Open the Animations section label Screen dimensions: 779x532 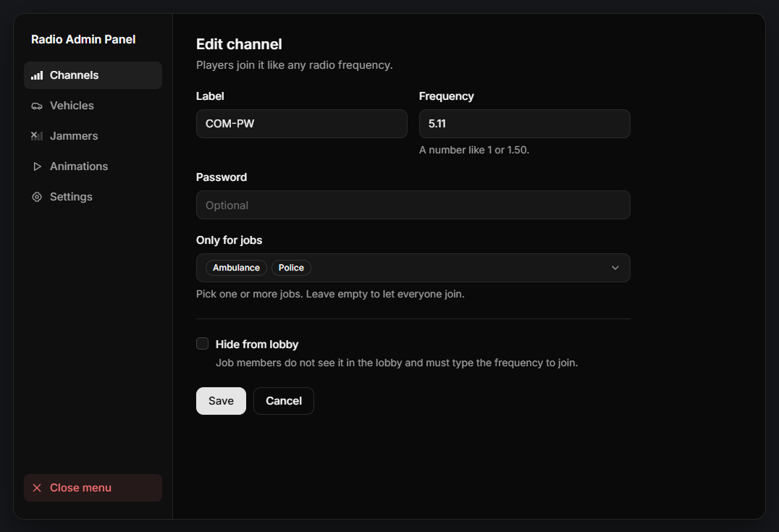coord(78,166)
